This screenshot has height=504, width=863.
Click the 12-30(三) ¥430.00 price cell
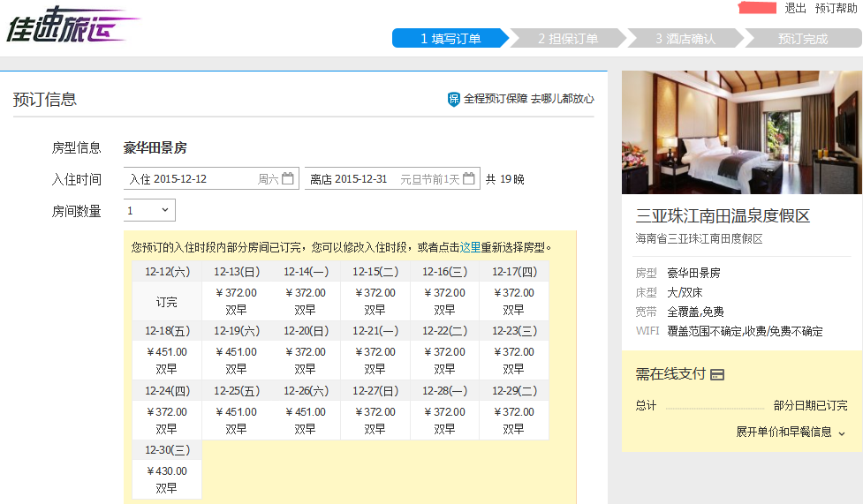click(x=167, y=479)
